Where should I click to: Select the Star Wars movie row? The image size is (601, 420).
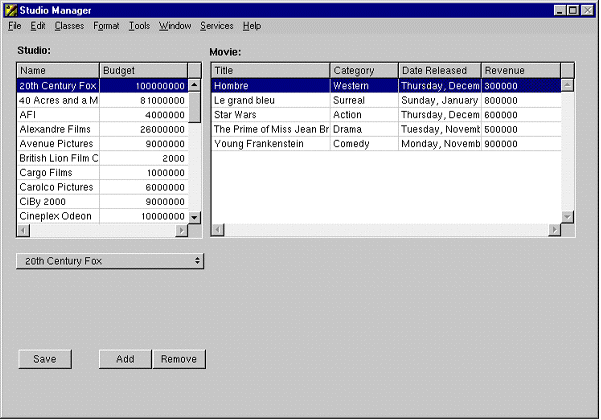tap(270, 115)
